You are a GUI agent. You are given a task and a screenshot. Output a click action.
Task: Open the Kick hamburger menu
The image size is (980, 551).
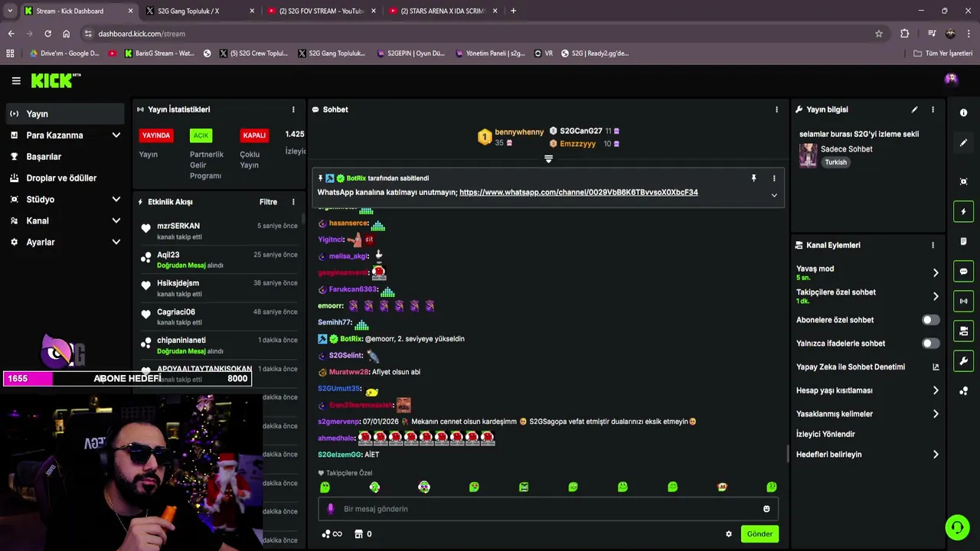tap(16, 80)
